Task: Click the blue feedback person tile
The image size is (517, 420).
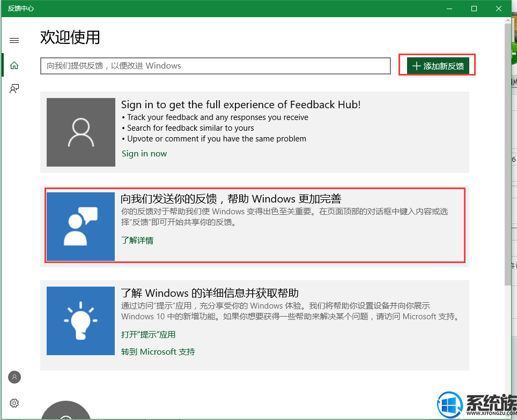Action: pyautogui.click(x=81, y=226)
